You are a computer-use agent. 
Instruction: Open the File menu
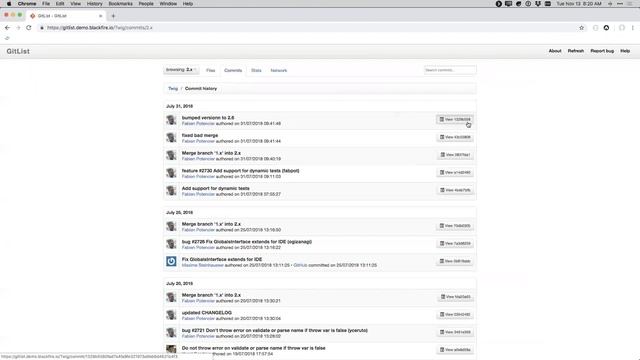(x=46, y=4)
